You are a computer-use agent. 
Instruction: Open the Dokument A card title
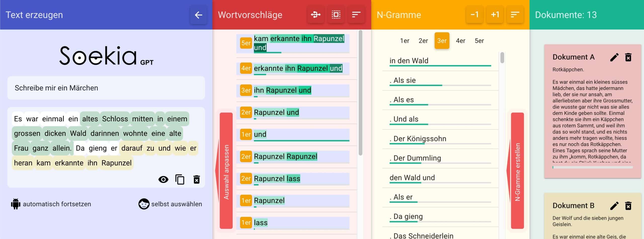(573, 57)
